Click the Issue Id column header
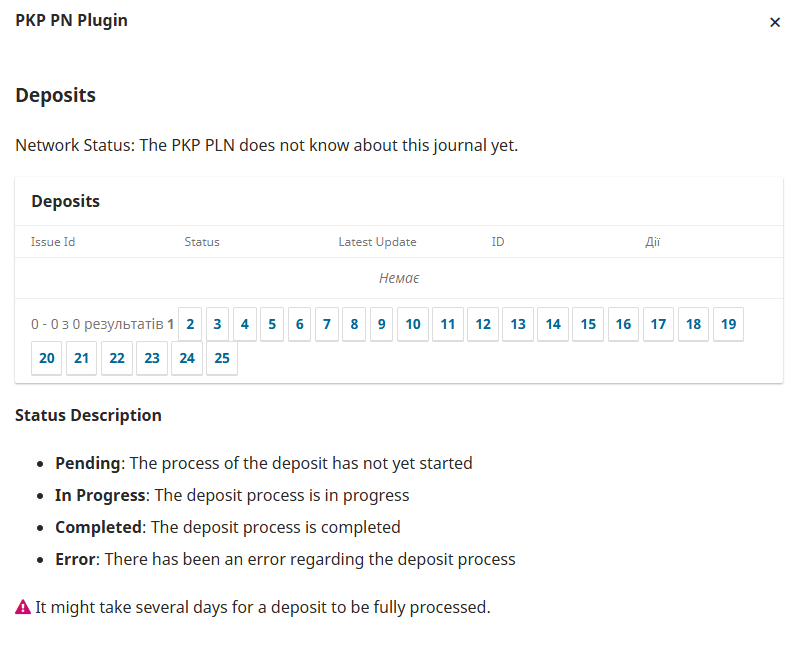 [x=53, y=242]
